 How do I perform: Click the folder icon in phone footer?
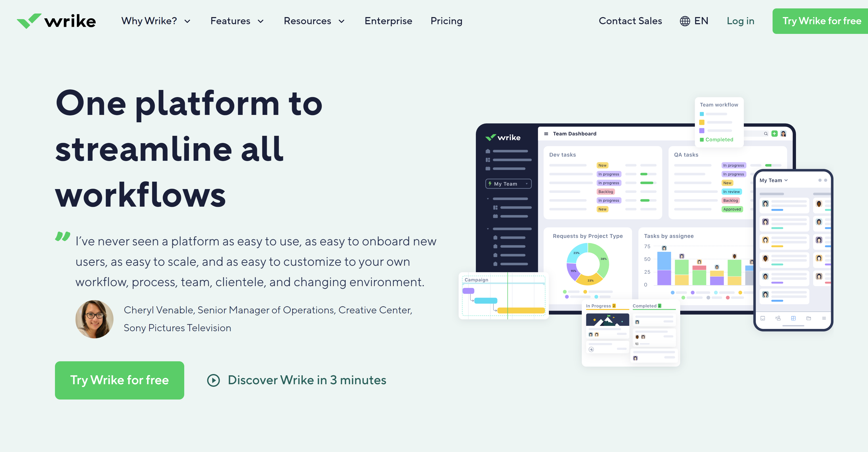click(808, 318)
